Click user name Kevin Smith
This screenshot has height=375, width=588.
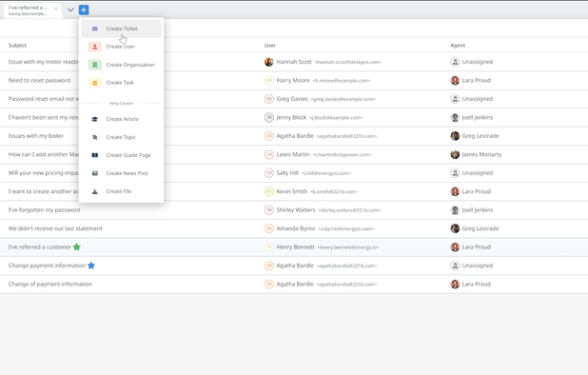click(x=292, y=191)
